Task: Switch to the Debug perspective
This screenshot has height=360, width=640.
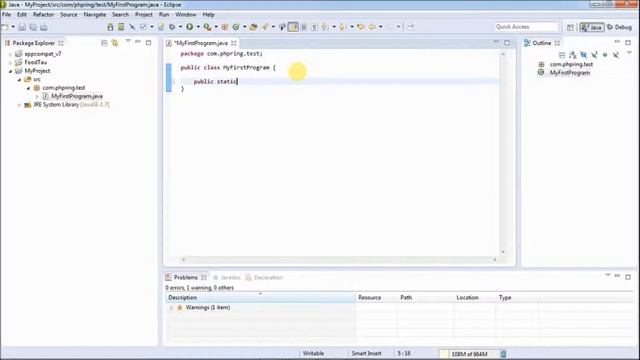Action: [x=619, y=27]
